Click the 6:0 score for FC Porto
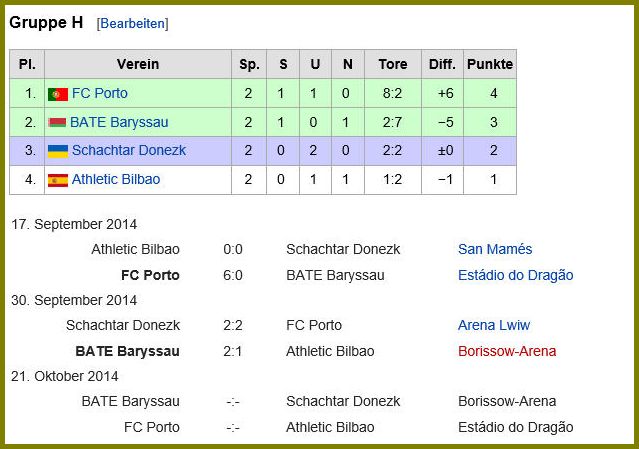Image resolution: width=639 pixels, height=449 pixels. (x=233, y=275)
